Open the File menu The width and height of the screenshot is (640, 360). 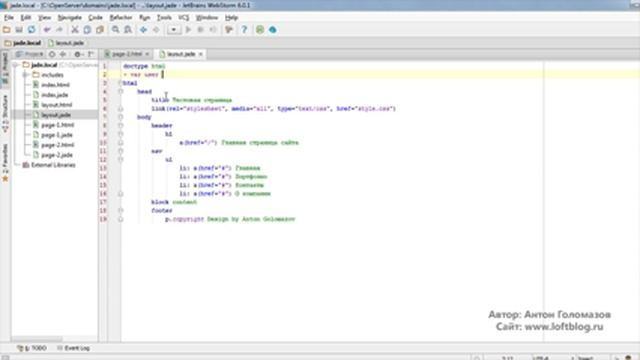(x=9, y=18)
